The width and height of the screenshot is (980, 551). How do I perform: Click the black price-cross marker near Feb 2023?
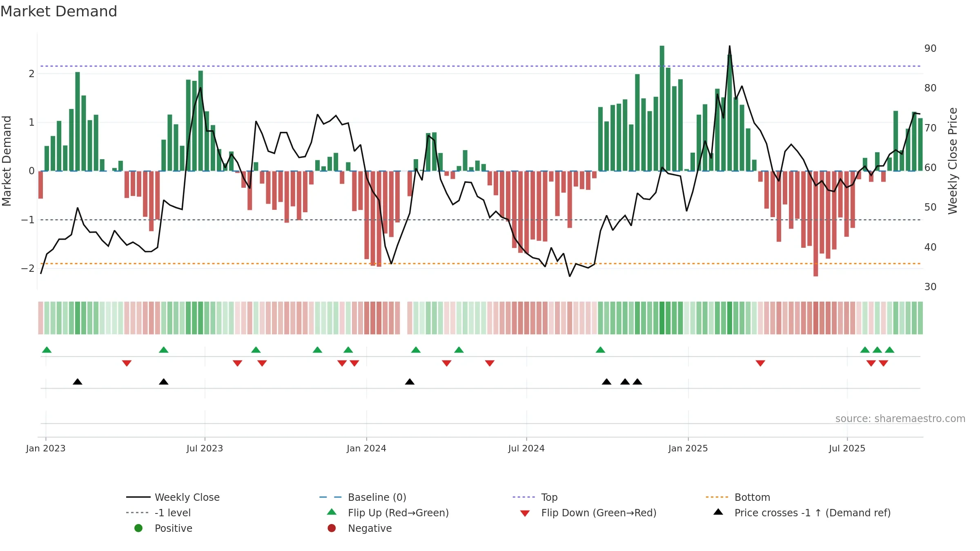pos(78,381)
